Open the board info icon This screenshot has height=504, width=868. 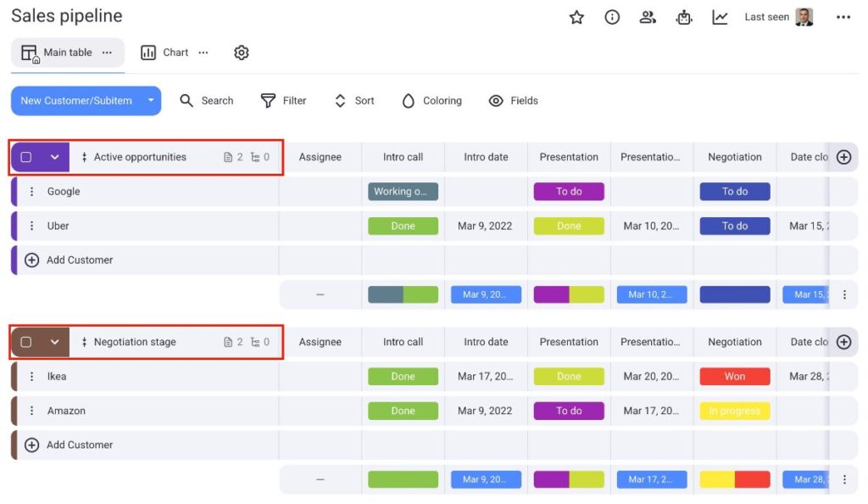612,18
